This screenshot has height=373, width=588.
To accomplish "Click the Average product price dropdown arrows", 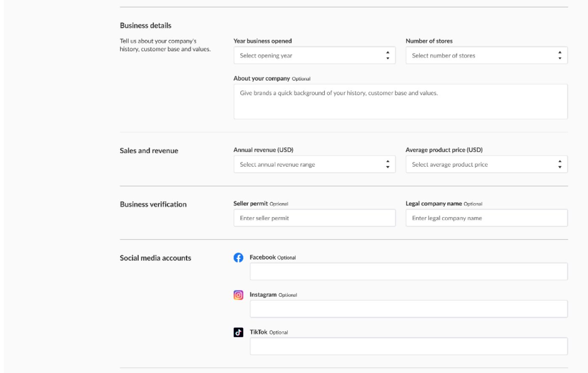I will pos(559,165).
